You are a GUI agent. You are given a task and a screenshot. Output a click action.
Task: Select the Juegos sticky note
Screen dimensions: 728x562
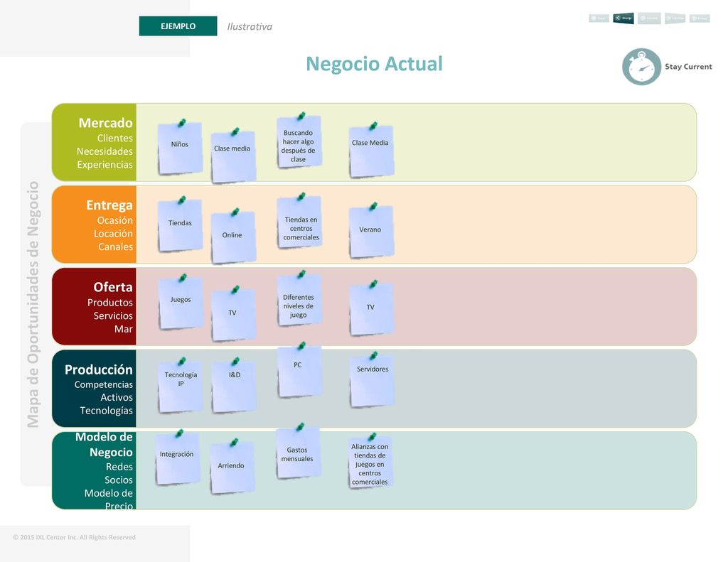click(181, 303)
